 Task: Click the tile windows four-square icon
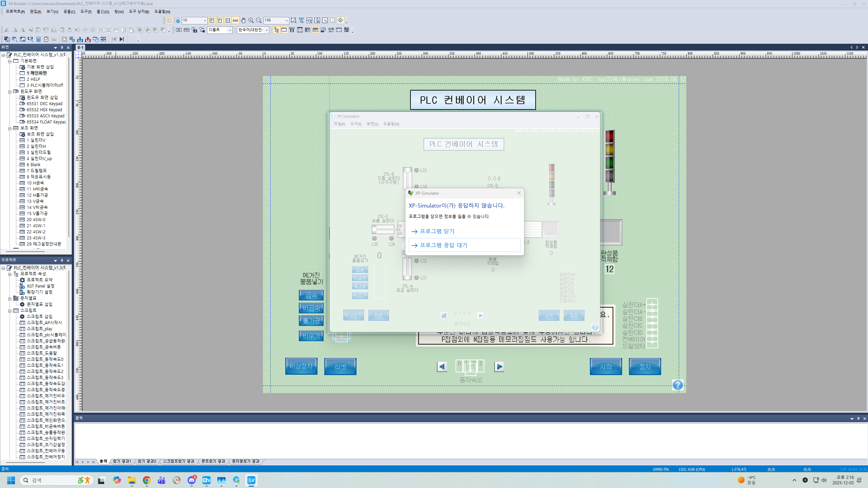103,39
